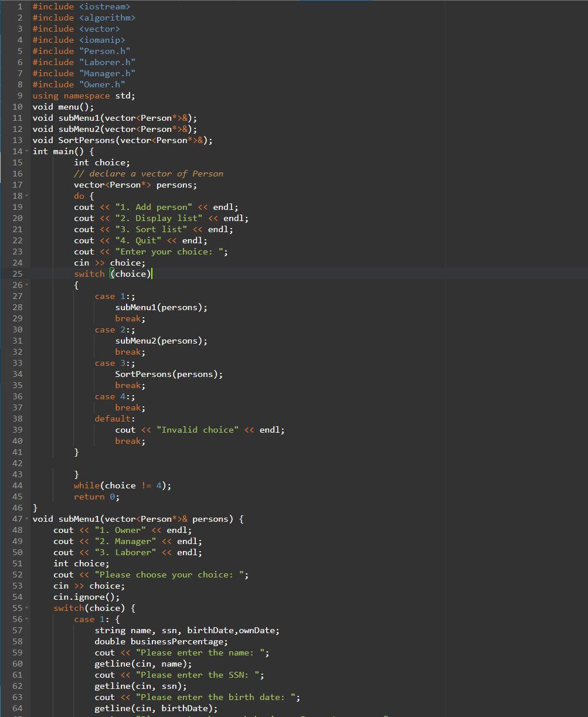Click the "case 1:;" label on line 27

pyautogui.click(x=115, y=296)
